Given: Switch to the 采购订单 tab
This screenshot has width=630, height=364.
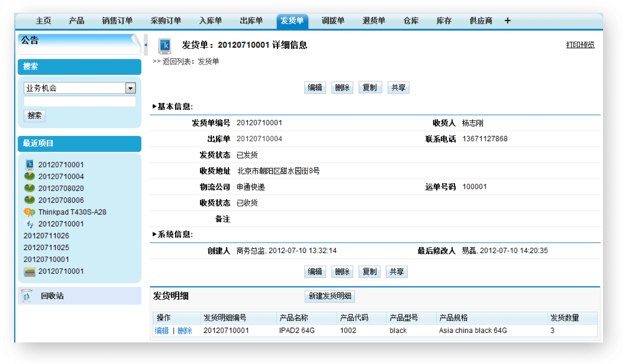Looking at the screenshot, I should click(166, 21).
